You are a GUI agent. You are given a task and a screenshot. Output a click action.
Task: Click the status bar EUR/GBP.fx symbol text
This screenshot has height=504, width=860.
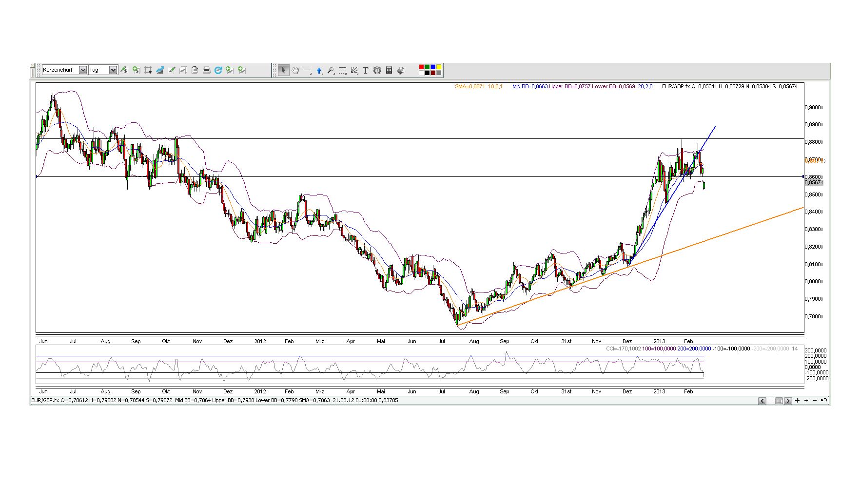[x=45, y=401]
